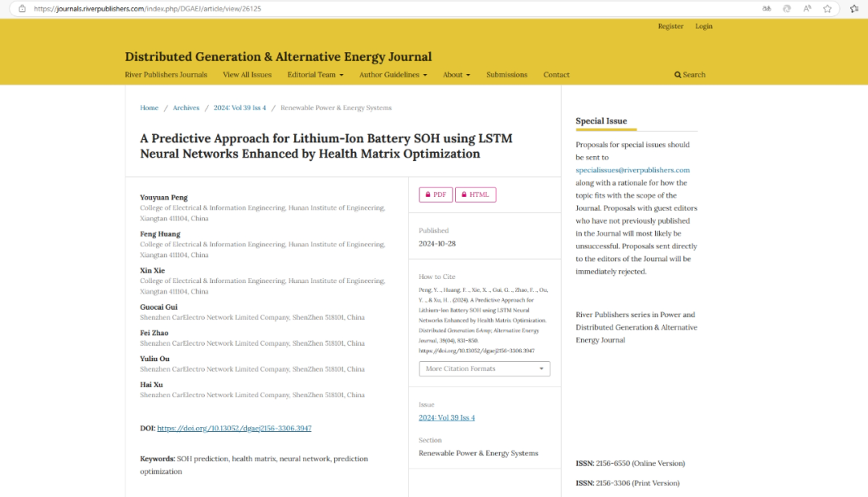Open favorites list icon at browser edge
The width and height of the screenshot is (868, 497).
(x=854, y=9)
